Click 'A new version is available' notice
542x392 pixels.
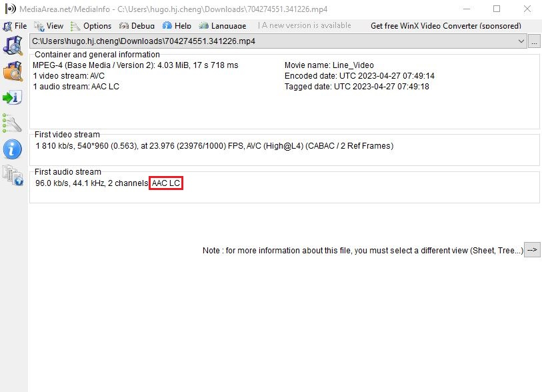pos(306,25)
